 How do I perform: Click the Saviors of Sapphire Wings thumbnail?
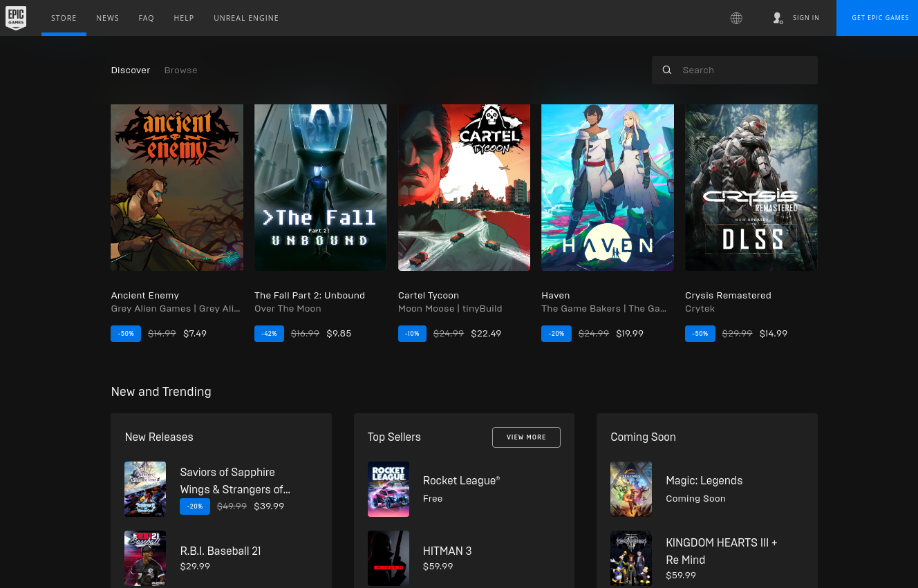pyautogui.click(x=145, y=489)
